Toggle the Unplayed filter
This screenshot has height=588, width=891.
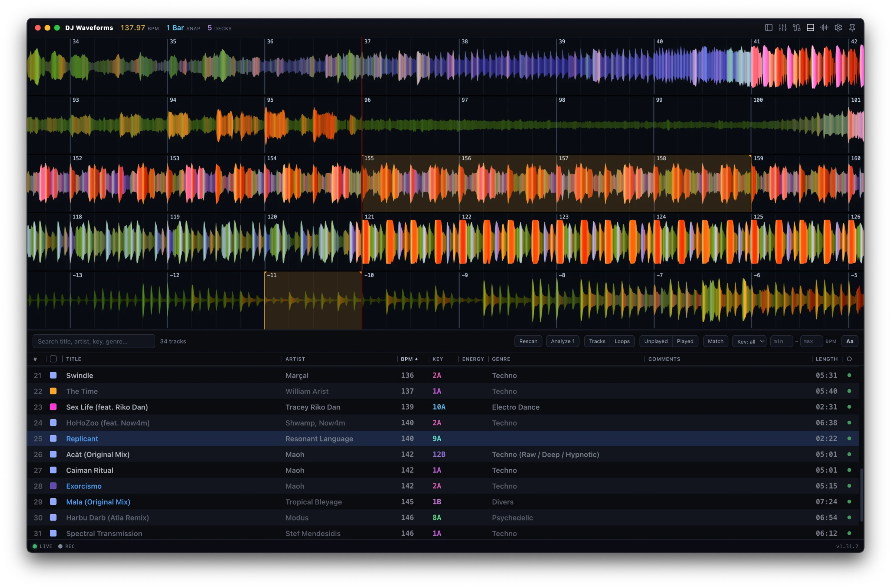[x=656, y=341]
